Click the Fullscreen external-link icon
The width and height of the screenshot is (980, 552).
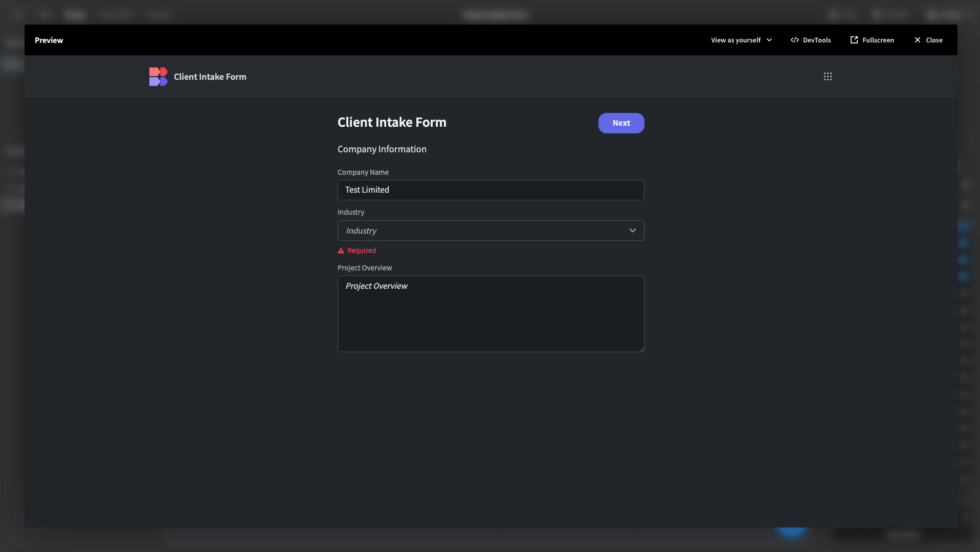coord(854,40)
